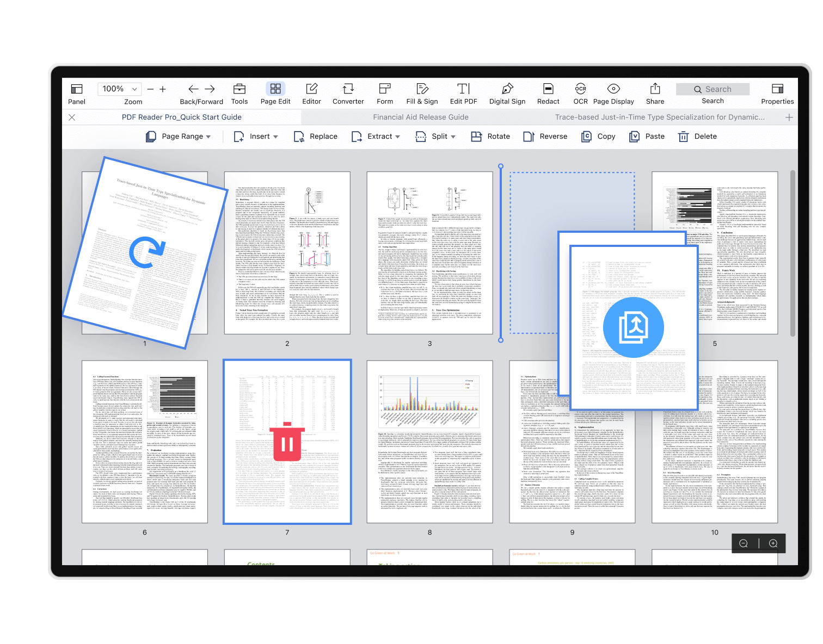823x644 pixels.
Task: Open the Panel sidebar icon
Action: click(x=77, y=89)
